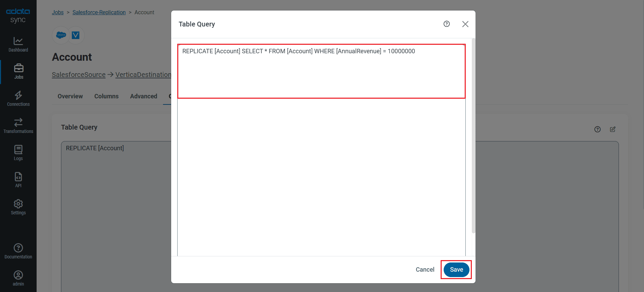The height and width of the screenshot is (292, 644).
Task: View Logs in the sidebar
Action: (18, 153)
